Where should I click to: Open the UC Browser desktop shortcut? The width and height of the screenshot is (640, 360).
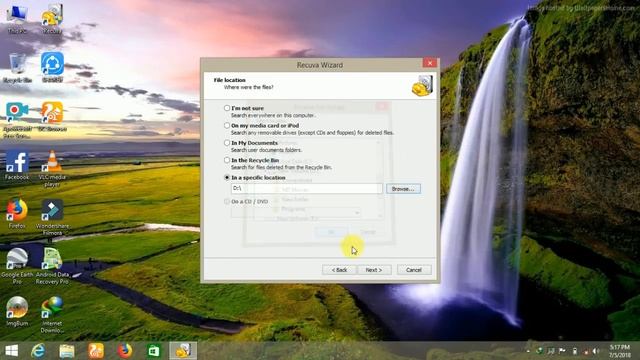coord(52,117)
